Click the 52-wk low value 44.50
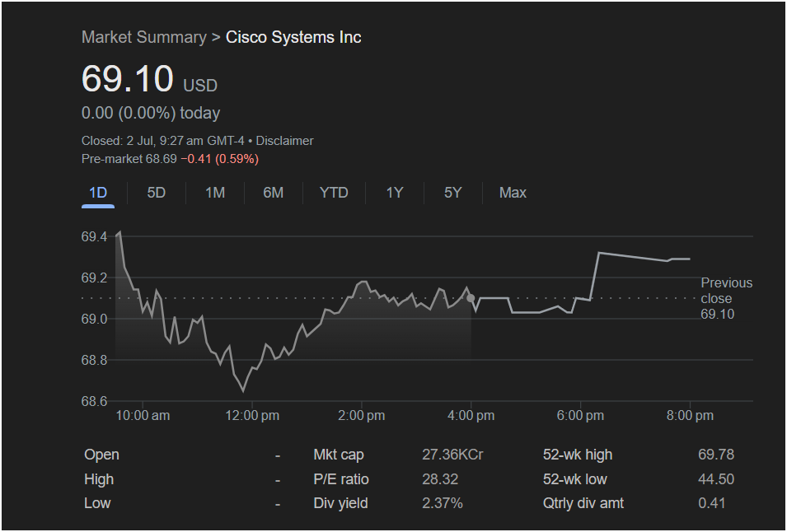The width and height of the screenshot is (787, 532). (716, 479)
